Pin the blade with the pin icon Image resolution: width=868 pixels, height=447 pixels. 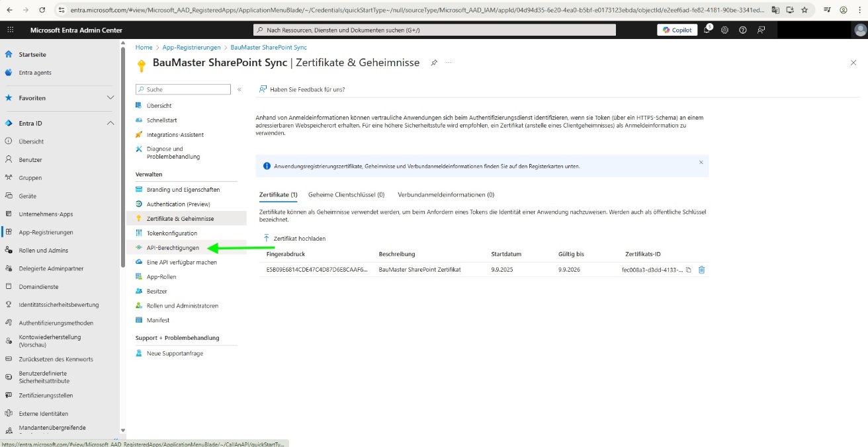pyautogui.click(x=434, y=62)
